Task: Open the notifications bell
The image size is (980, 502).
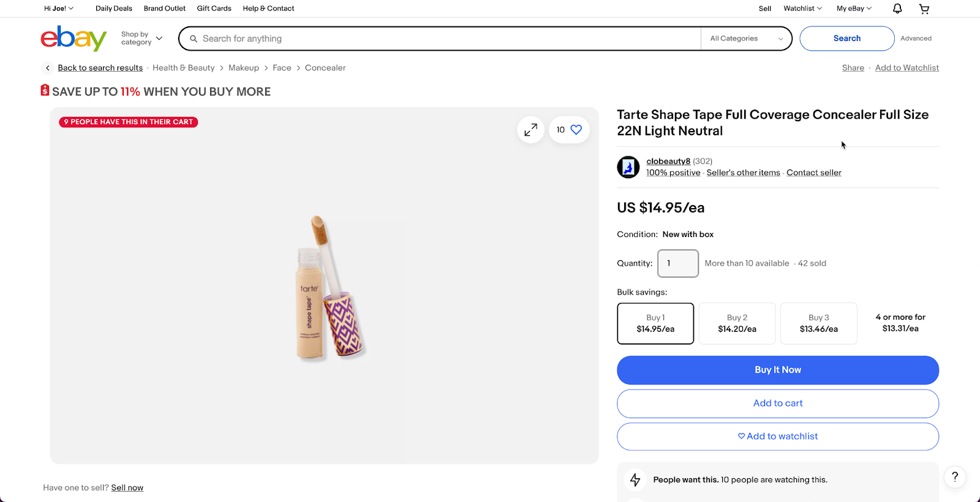Action: click(897, 9)
